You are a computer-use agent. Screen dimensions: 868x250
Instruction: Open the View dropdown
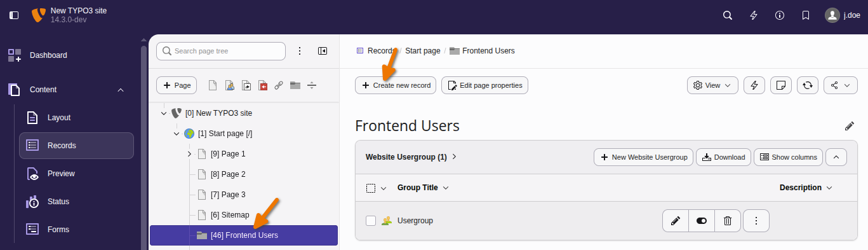point(712,85)
